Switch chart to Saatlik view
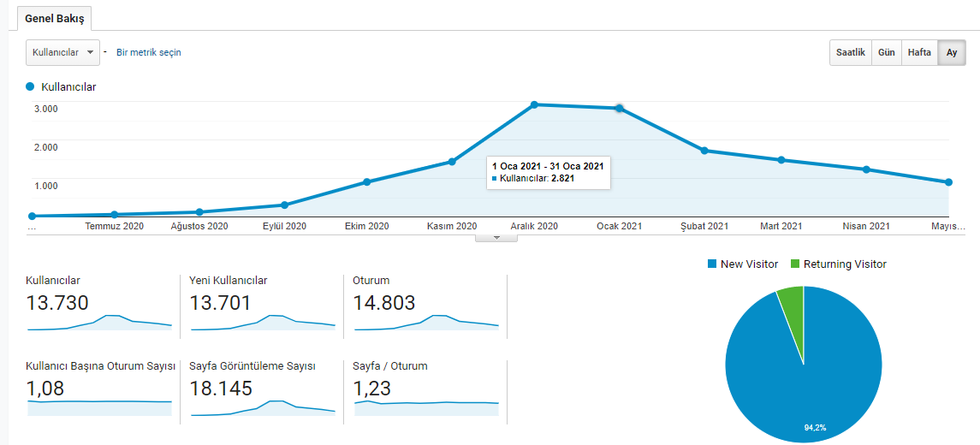 (x=851, y=52)
